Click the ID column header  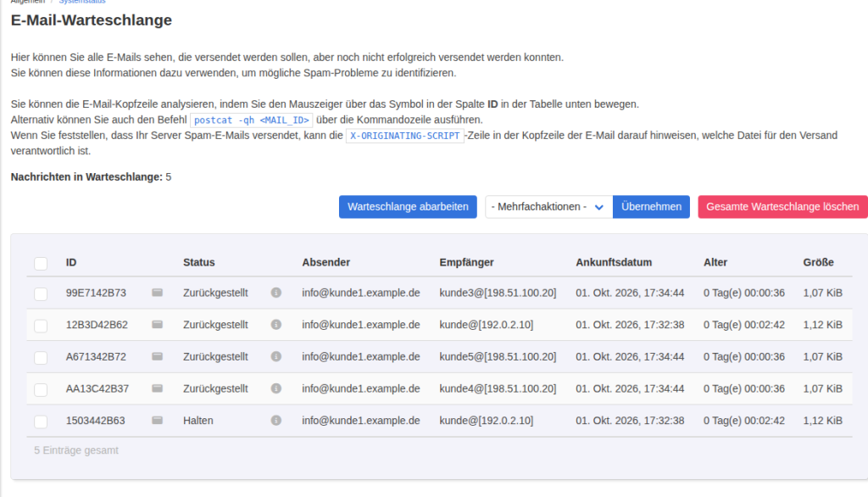click(x=71, y=262)
